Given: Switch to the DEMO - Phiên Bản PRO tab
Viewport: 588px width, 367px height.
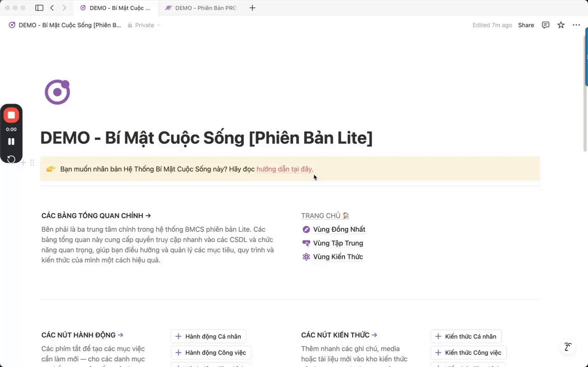Looking at the screenshot, I should click(202, 8).
